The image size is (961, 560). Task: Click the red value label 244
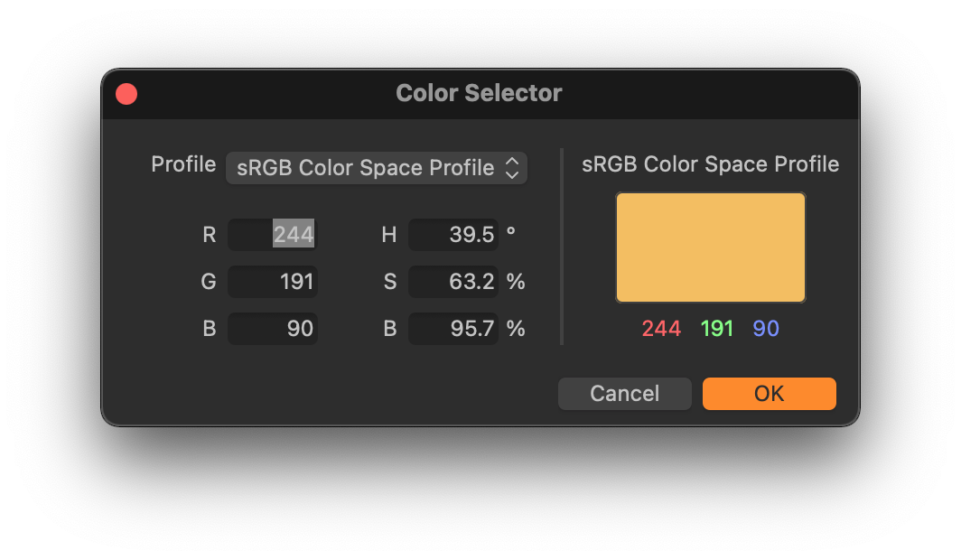pos(660,329)
